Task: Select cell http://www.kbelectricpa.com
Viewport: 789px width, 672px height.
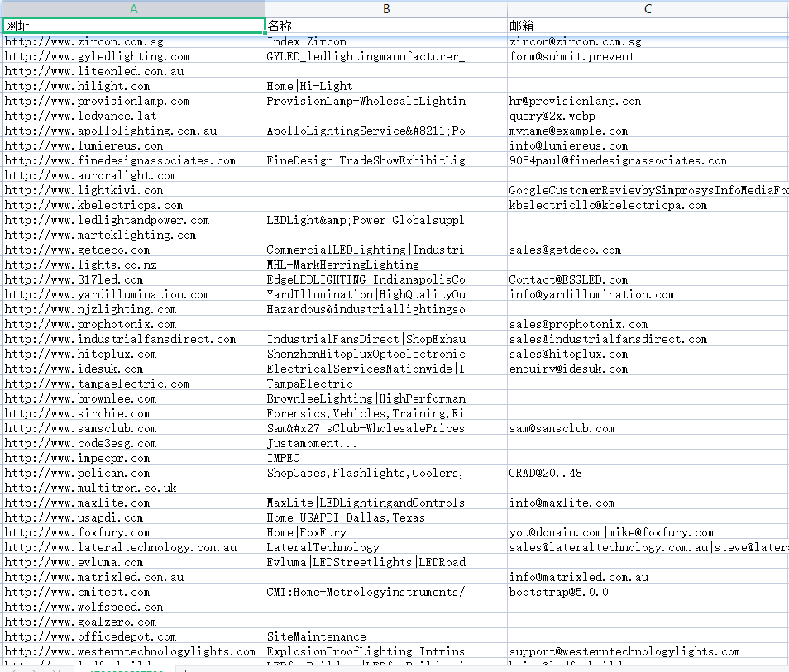Action: (134, 205)
